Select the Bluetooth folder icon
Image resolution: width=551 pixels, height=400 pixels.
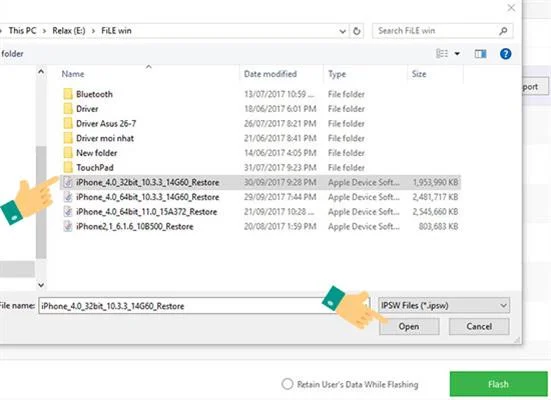(68, 94)
